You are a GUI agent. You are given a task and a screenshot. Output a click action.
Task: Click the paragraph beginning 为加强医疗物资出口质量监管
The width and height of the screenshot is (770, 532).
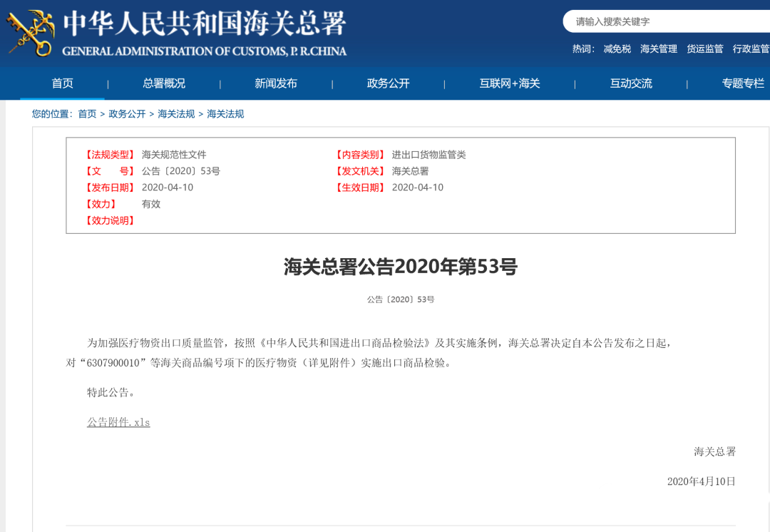click(369, 353)
